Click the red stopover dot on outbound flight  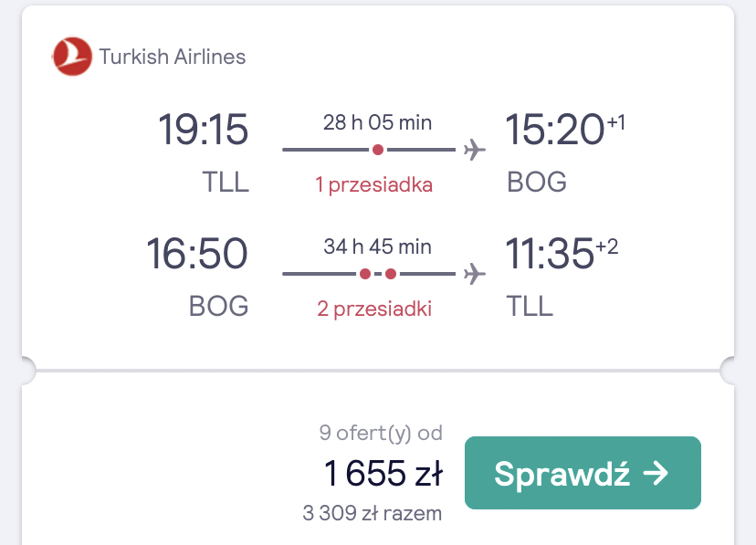[378, 150]
